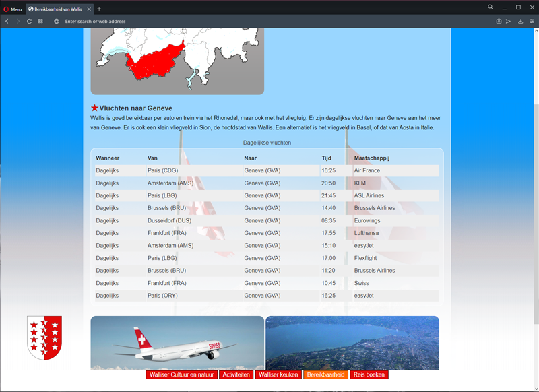
Task: Select the 10:45 time cell
Action: [336, 283]
